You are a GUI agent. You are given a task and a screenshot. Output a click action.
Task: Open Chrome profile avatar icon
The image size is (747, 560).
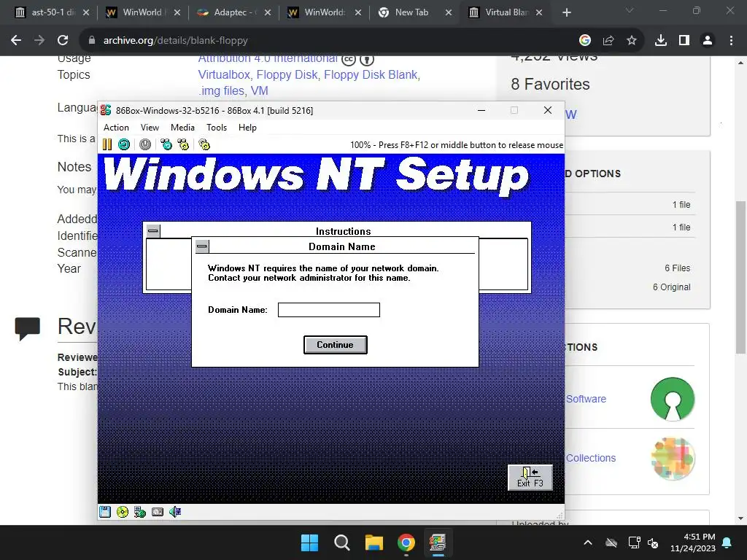point(708,41)
